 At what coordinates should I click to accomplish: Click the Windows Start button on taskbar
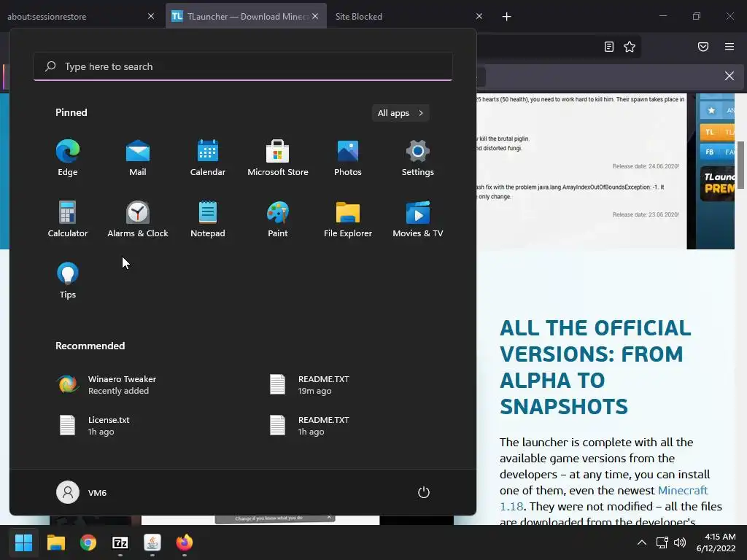[23, 542]
